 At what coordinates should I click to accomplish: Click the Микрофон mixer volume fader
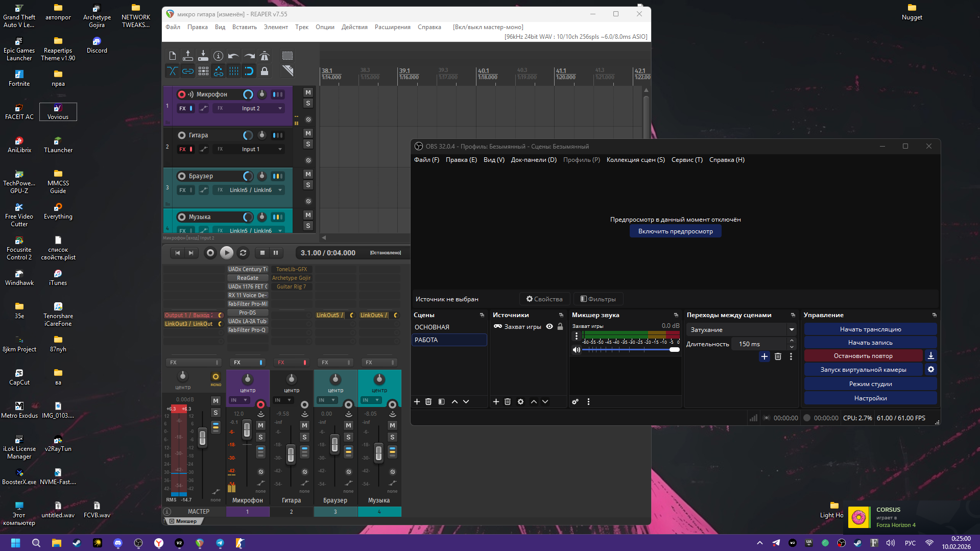tap(247, 429)
